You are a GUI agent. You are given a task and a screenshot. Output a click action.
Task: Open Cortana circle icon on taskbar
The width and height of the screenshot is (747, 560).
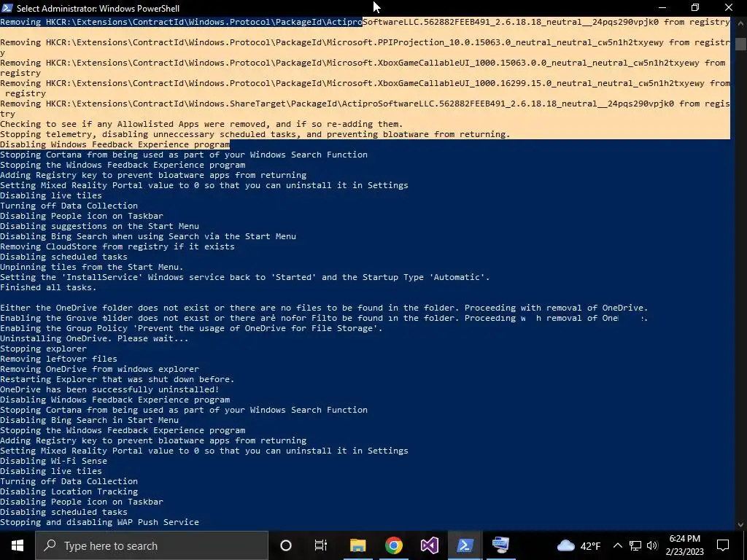point(286,545)
